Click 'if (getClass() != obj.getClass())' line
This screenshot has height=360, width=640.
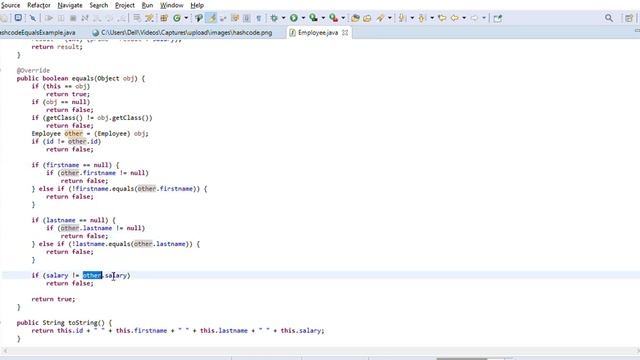coord(92,118)
